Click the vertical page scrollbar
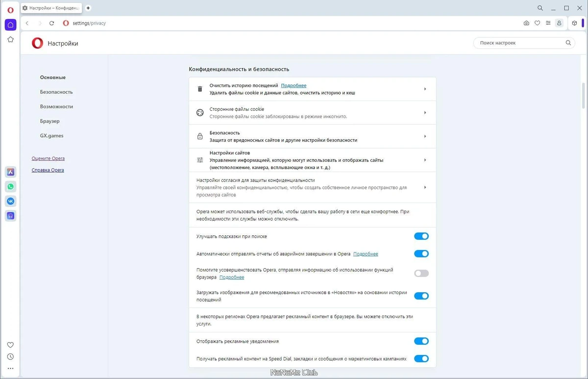The image size is (588, 379). click(583, 96)
